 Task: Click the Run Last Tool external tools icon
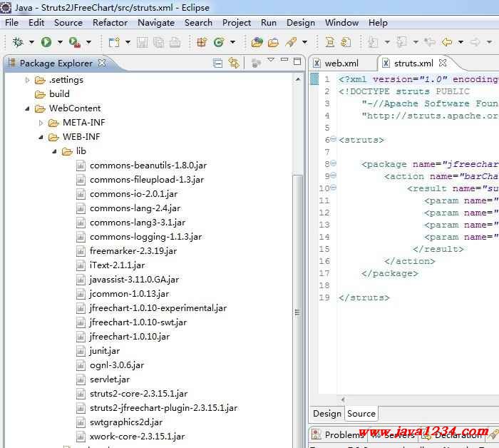(x=75, y=42)
